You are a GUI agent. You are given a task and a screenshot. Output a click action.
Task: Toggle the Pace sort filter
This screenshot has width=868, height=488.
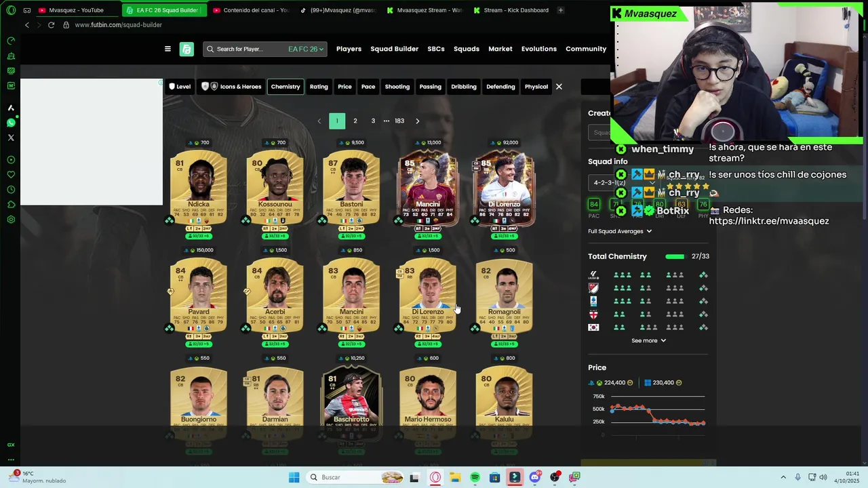[x=368, y=87]
